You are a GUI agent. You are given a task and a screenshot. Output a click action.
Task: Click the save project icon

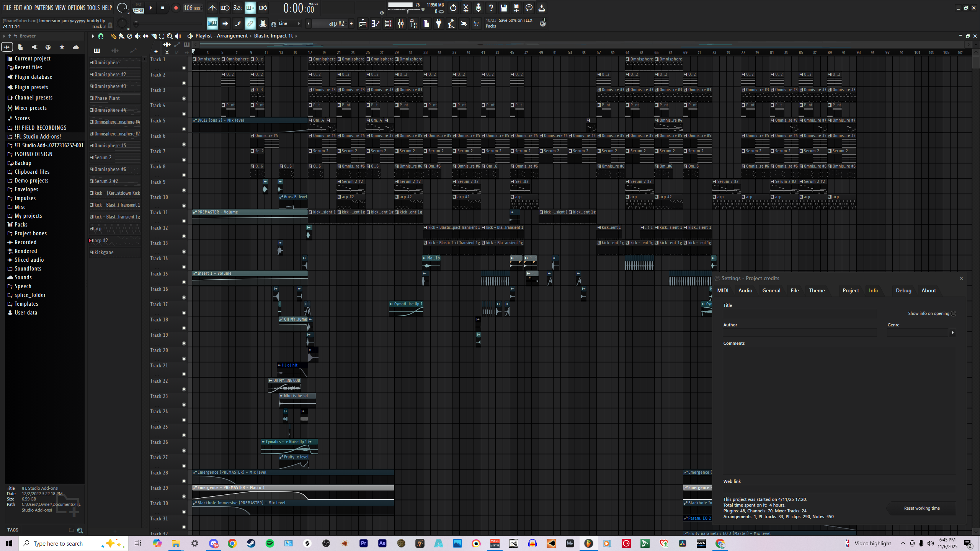pos(504,8)
